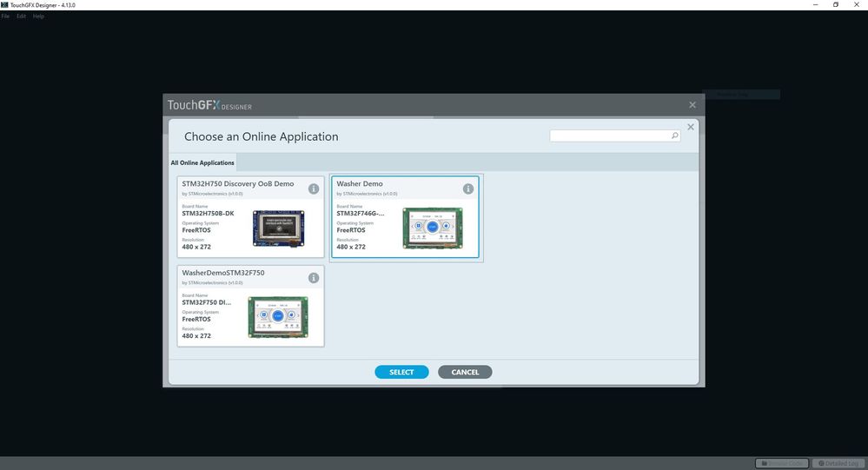Click the Detailed Log button in status bar

[838, 463]
